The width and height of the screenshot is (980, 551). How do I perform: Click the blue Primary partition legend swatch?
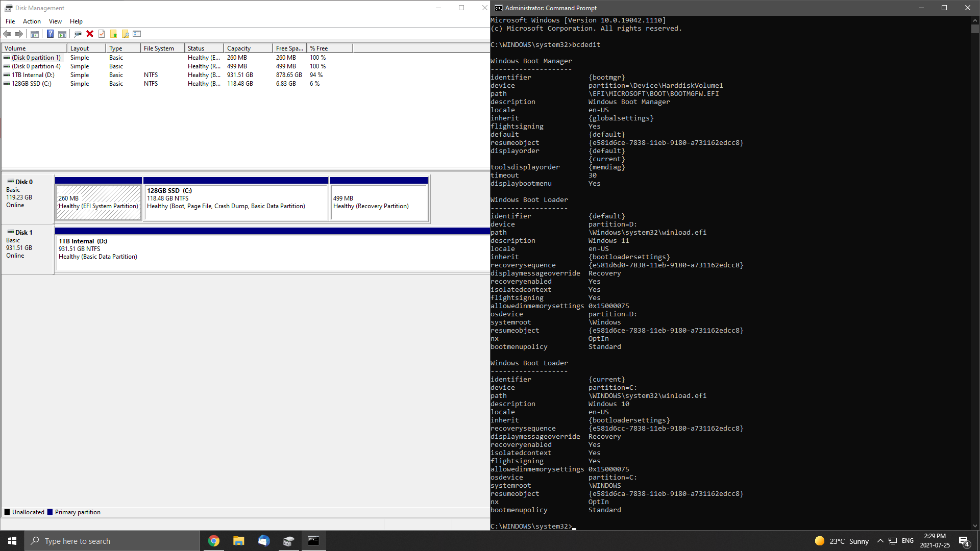point(50,512)
